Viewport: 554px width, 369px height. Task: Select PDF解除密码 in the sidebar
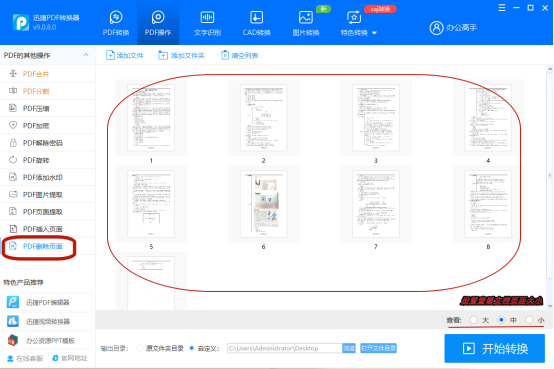click(48, 143)
